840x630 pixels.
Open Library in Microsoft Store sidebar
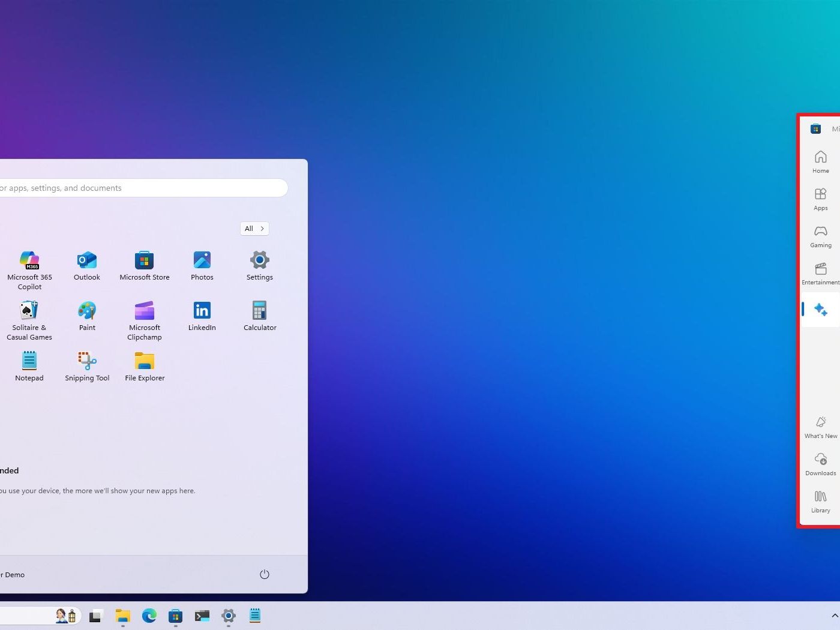tap(820, 501)
